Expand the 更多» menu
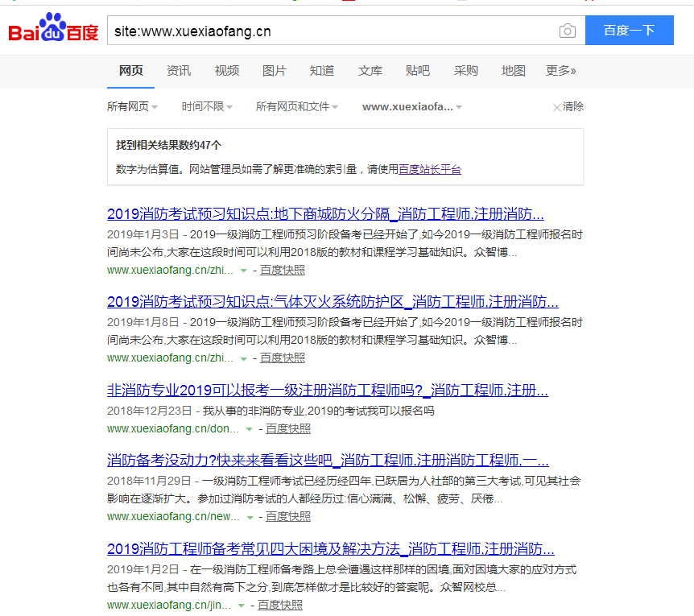The width and height of the screenshot is (694, 616). 561,71
